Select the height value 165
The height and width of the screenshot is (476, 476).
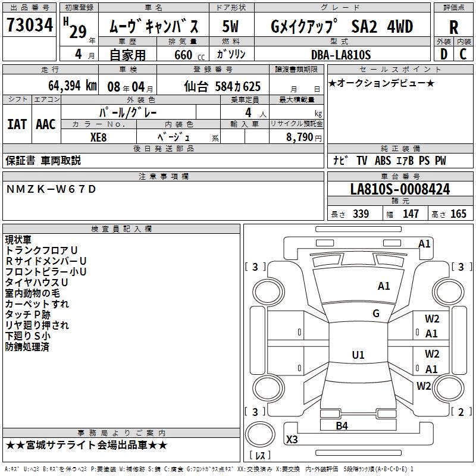click(x=458, y=214)
